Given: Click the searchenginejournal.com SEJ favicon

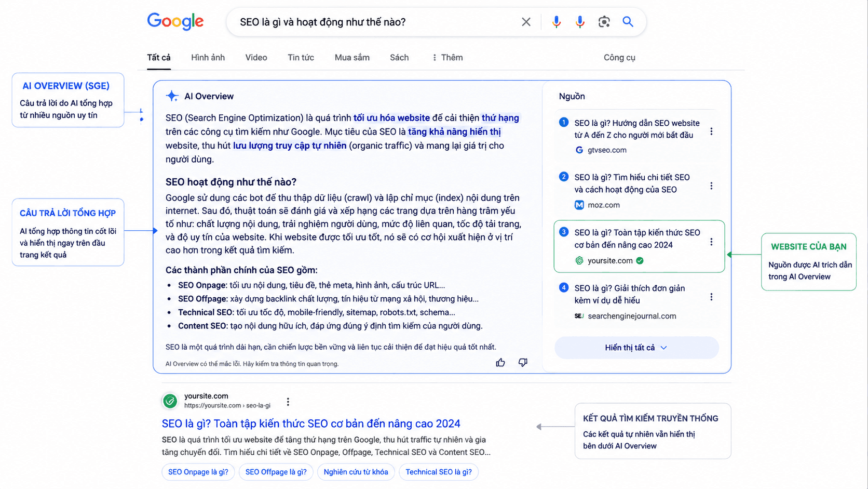Looking at the screenshot, I should point(579,316).
